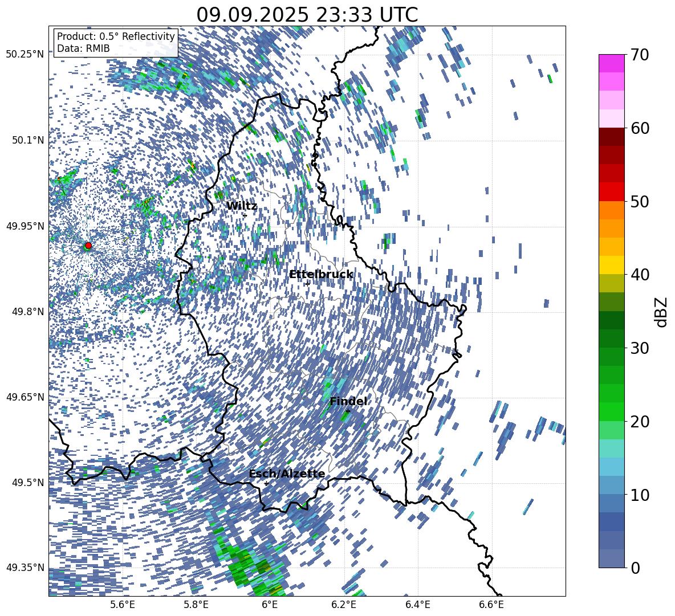
Task: Click the Findel location cross marker
Action: (x=348, y=411)
